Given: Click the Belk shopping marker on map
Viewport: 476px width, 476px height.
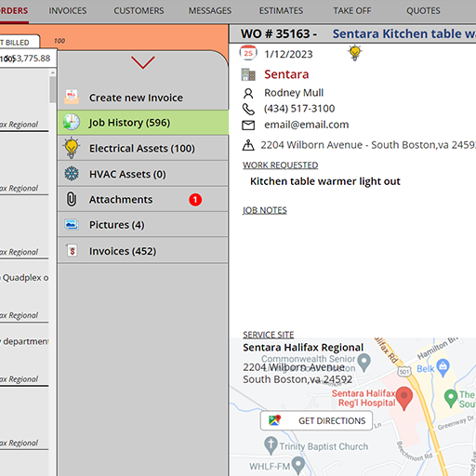Looking at the screenshot, I should [443, 368].
